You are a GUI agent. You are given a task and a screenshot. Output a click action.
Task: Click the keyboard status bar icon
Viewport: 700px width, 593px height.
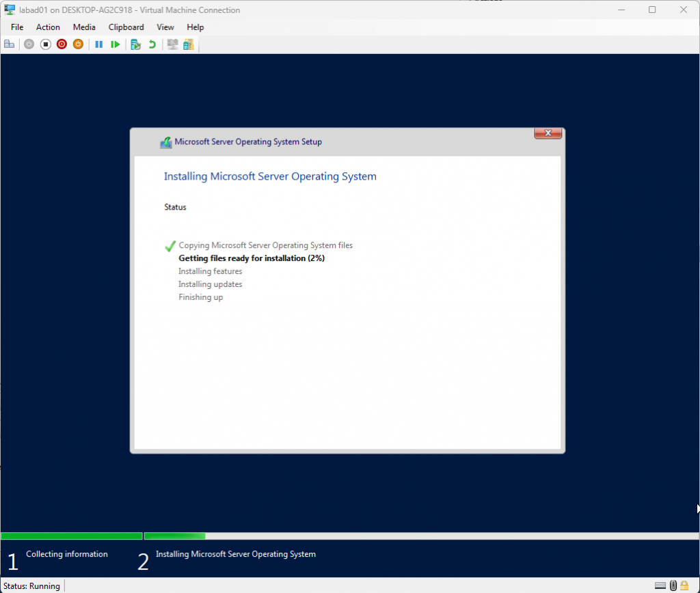(x=660, y=585)
